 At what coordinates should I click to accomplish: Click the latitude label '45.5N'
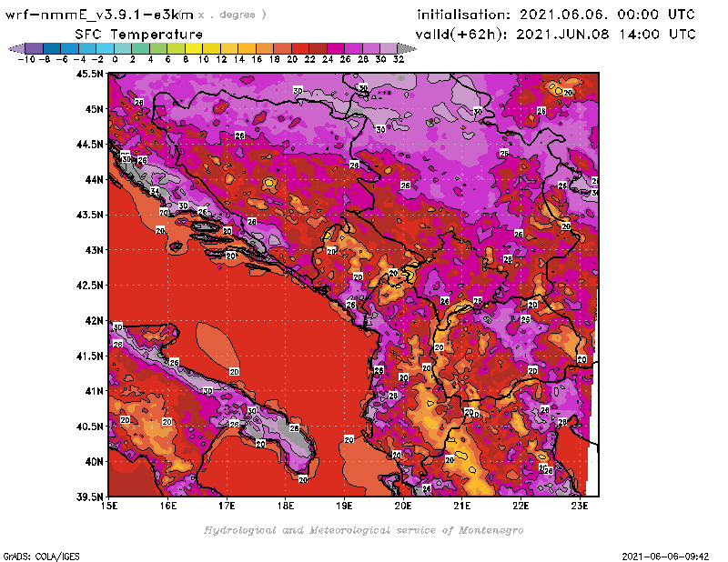point(89,74)
